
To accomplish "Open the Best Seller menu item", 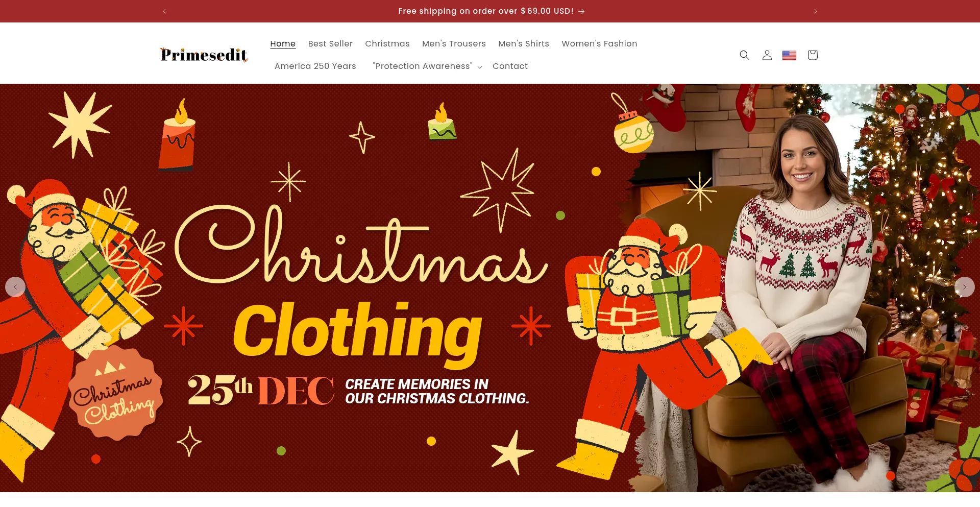I will pyautogui.click(x=330, y=44).
